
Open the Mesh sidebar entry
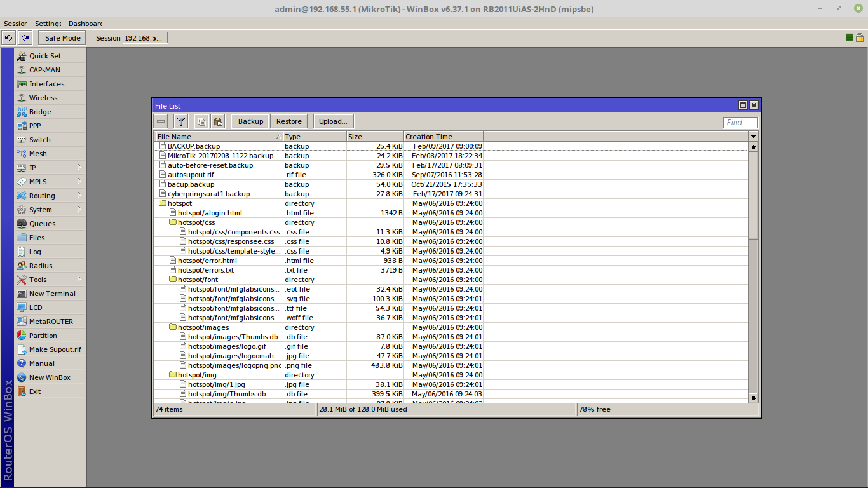pos(50,154)
